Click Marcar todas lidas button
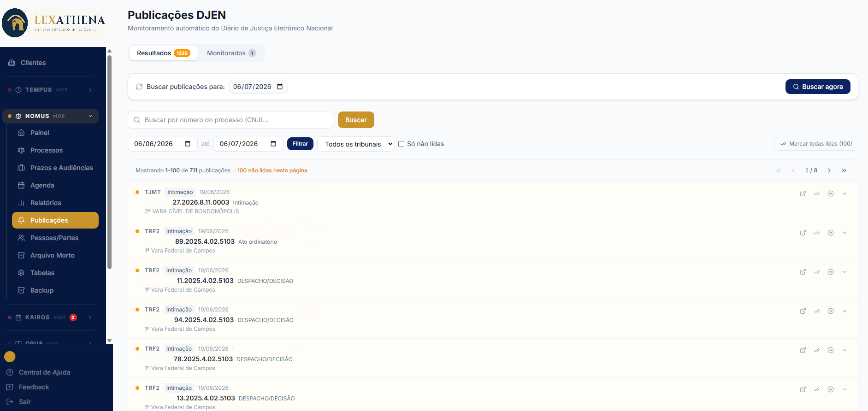The image size is (868, 411). pyautogui.click(x=816, y=144)
